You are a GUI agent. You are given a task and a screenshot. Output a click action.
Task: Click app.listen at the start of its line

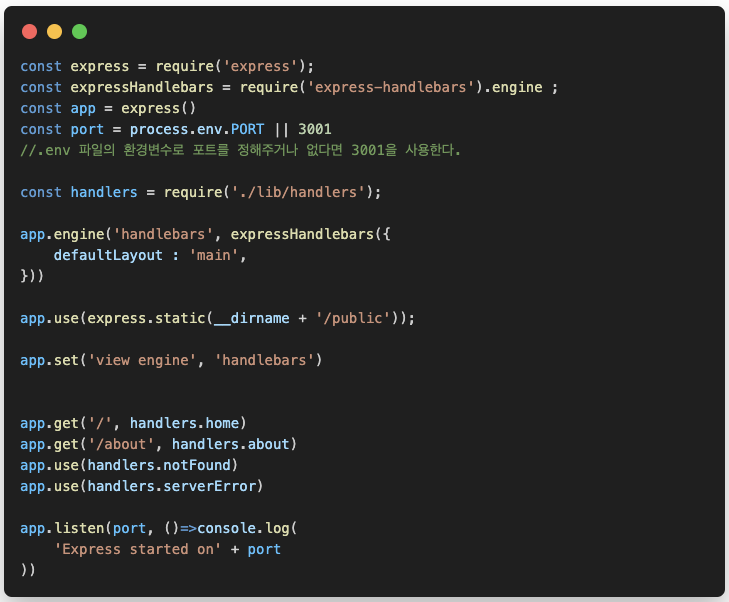[x=62, y=529]
